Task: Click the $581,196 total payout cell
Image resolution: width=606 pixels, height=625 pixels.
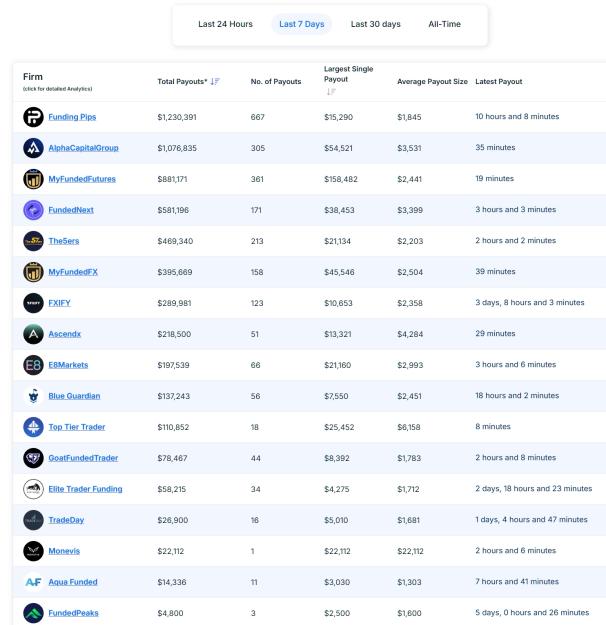Action: click(x=173, y=210)
